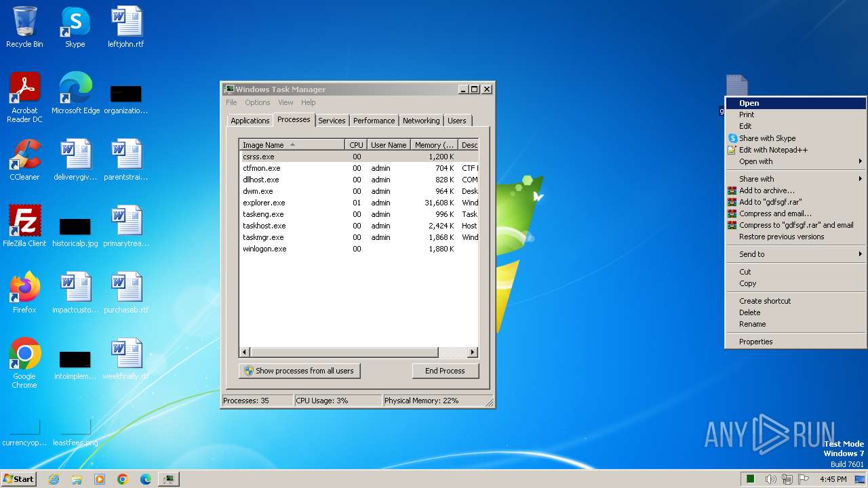Open Task Manager File menu

pyautogui.click(x=231, y=102)
